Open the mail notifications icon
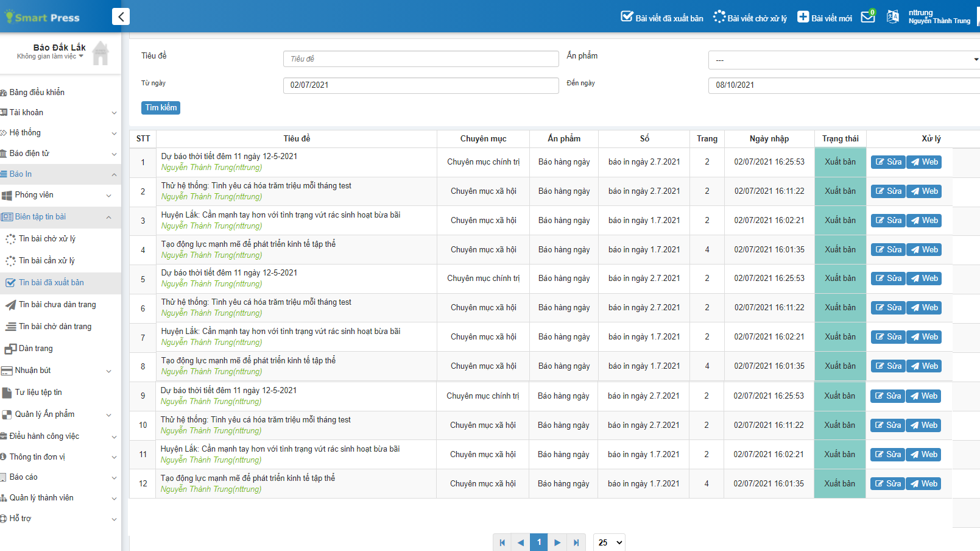The height and width of the screenshot is (551, 980). tap(868, 16)
